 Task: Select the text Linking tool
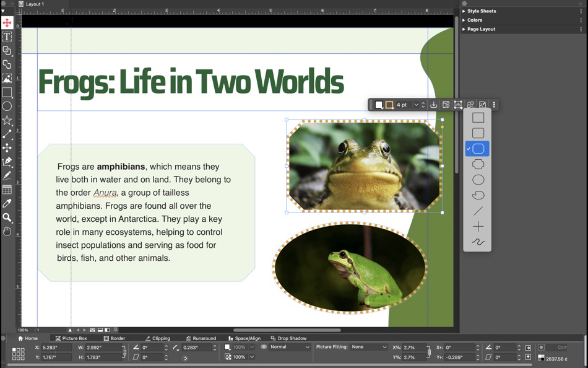[x=7, y=50]
